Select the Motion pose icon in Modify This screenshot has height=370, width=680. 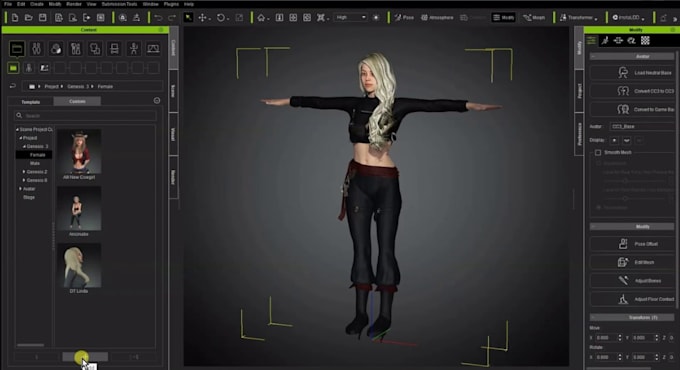(605, 40)
